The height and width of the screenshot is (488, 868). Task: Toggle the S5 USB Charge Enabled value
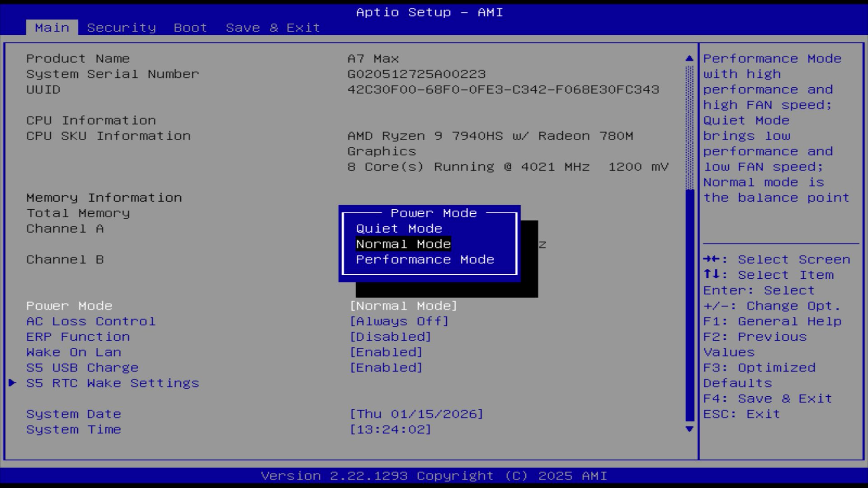pos(386,367)
